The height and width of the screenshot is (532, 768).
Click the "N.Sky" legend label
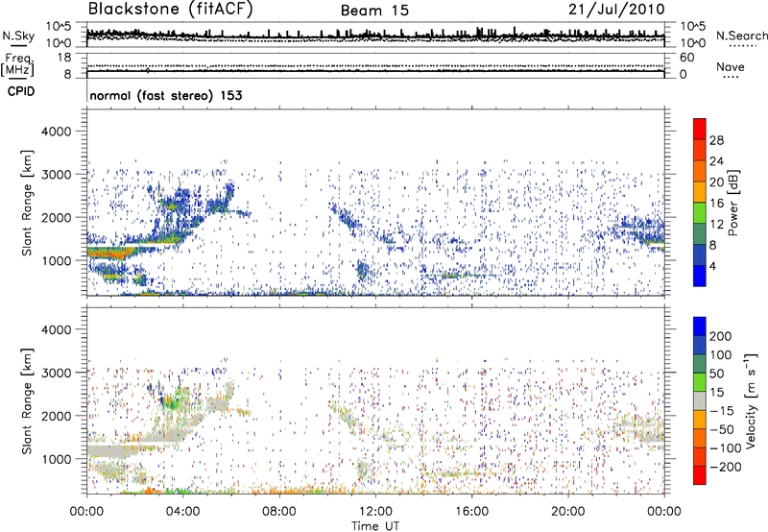click(x=18, y=36)
